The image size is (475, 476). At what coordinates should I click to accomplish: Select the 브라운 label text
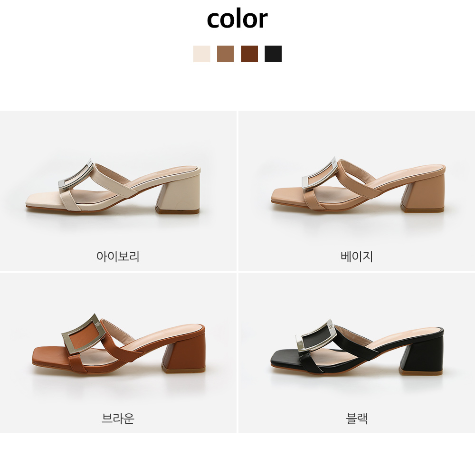(118, 419)
